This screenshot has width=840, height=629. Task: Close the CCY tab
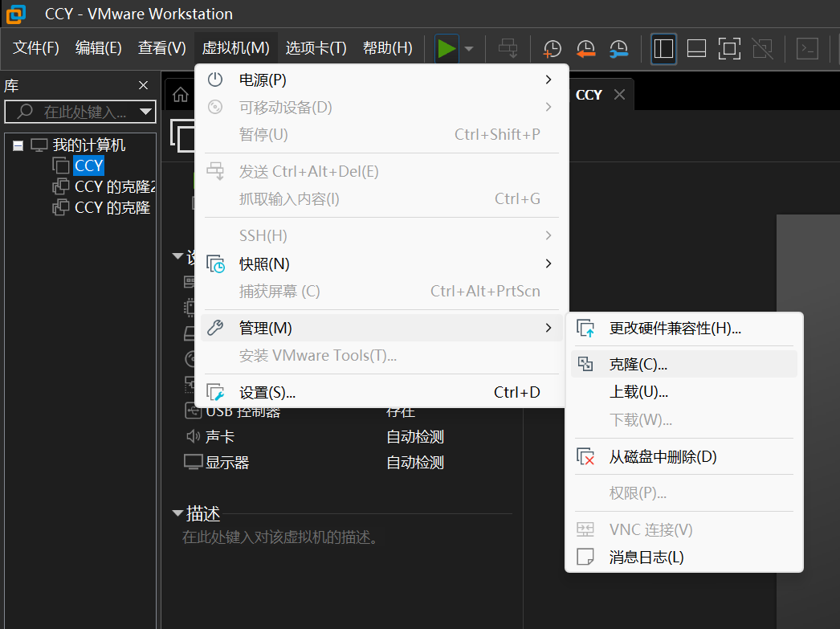tap(620, 95)
